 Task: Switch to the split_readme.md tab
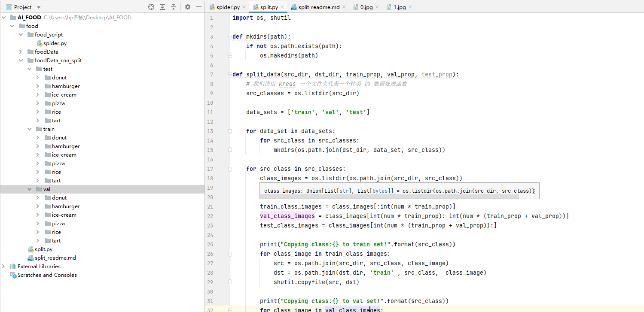pyautogui.click(x=319, y=7)
